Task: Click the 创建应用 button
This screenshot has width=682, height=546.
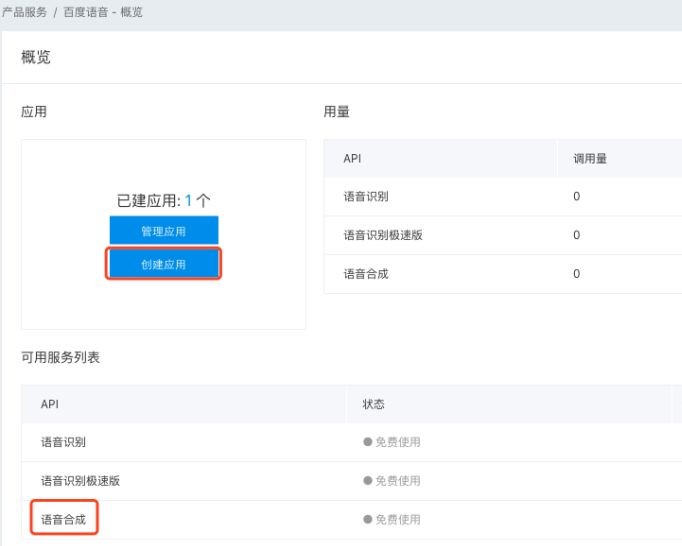Action: 164,264
